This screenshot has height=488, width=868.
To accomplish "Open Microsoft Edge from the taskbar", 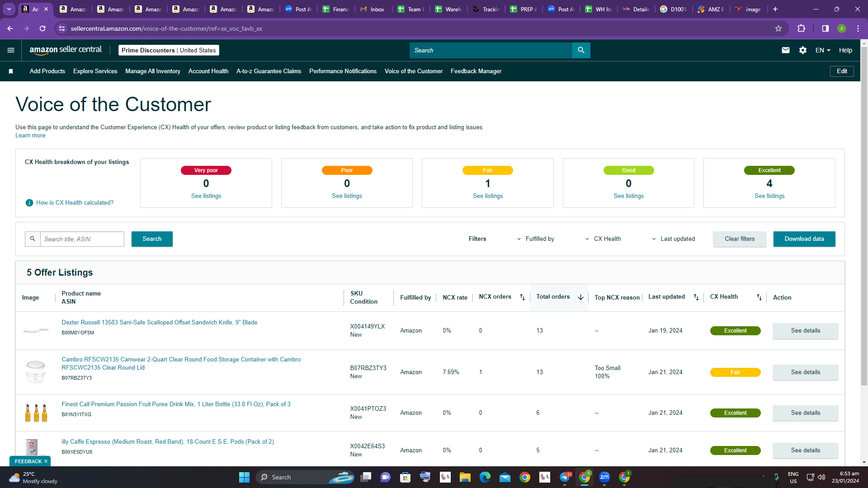I will (485, 477).
